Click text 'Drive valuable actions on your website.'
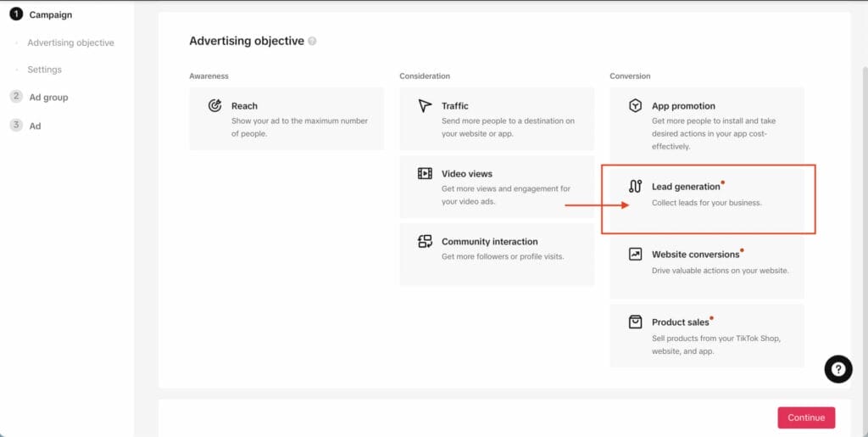The height and width of the screenshot is (437, 868). tap(721, 271)
